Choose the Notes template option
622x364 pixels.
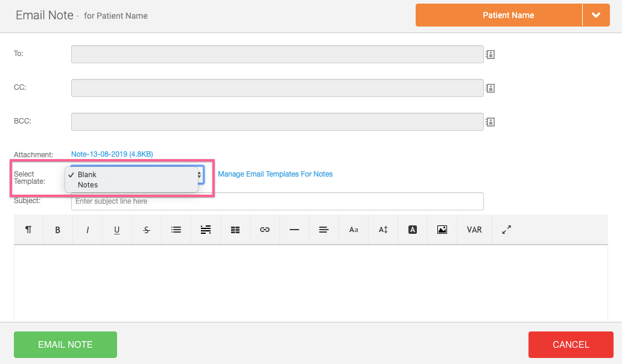click(x=132, y=185)
